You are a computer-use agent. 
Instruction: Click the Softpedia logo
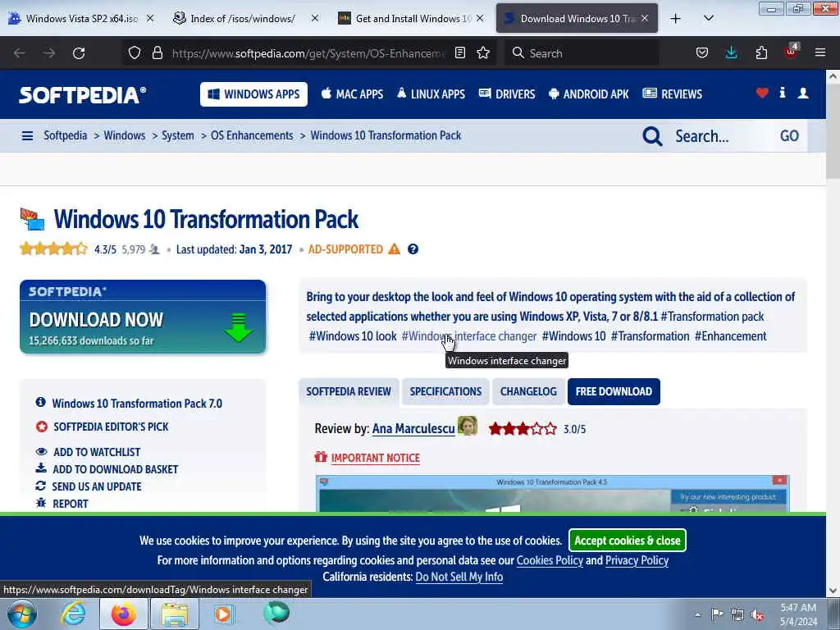pyautogui.click(x=83, y=95)
